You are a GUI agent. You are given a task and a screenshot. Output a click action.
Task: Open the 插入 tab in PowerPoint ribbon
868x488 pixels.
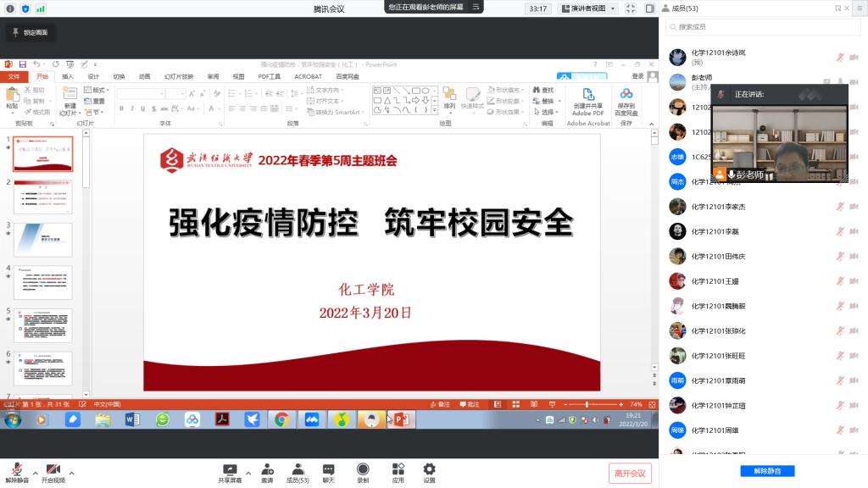[68, 76]
